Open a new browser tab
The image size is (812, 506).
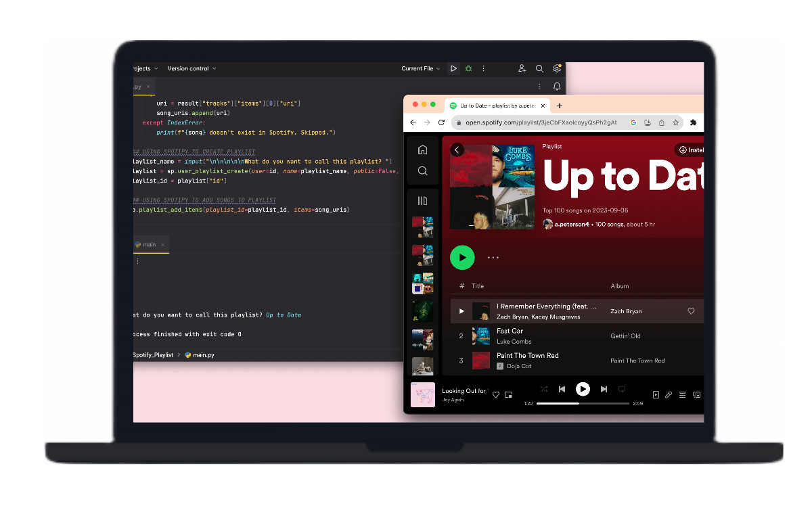click(x=560, y=106)
